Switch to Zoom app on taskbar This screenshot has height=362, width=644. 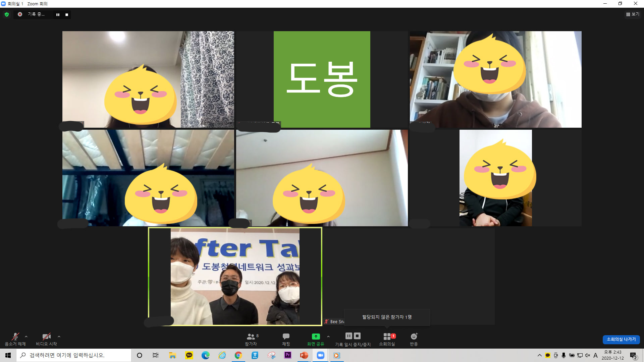321,355
